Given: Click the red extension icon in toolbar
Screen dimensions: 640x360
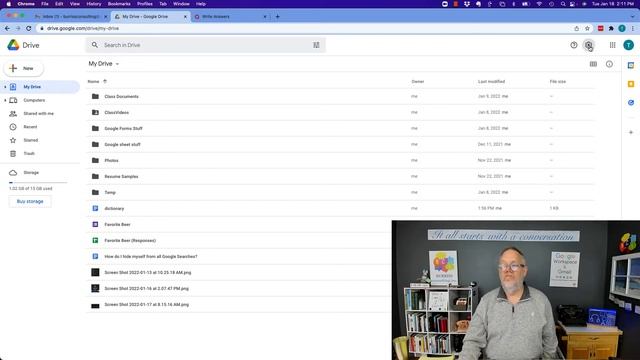Looking at the screenshot, I should (x=600, y=28).
